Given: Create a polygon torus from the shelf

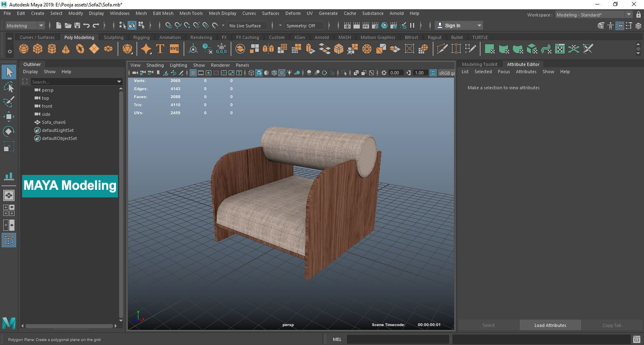Looking at the screenshot, I should [x=80, y=49].
